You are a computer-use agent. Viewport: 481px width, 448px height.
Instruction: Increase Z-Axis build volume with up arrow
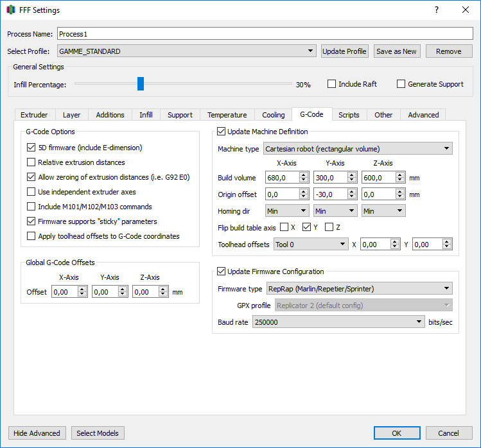(x=400, y=175)
